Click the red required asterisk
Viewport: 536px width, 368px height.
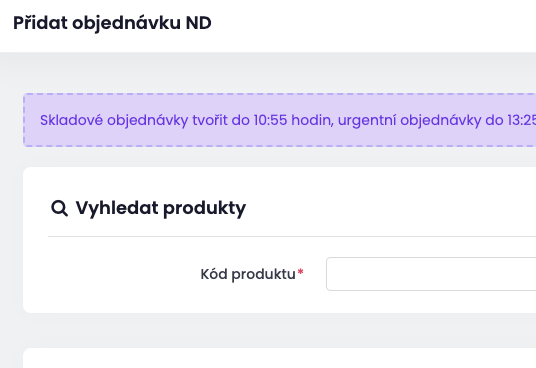click(x=300, y=272)
